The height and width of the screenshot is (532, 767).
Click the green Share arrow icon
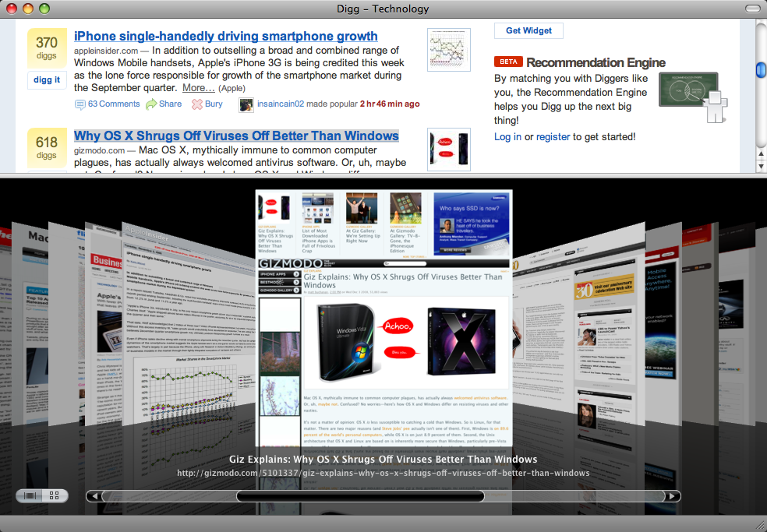tap(151, 104)
